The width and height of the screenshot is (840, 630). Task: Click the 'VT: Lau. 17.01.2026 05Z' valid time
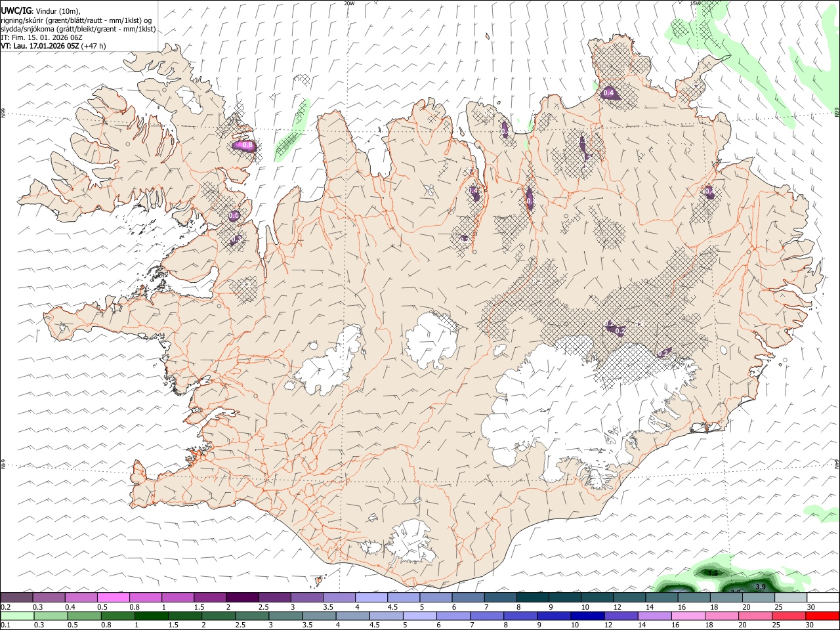tap(40, 46)
